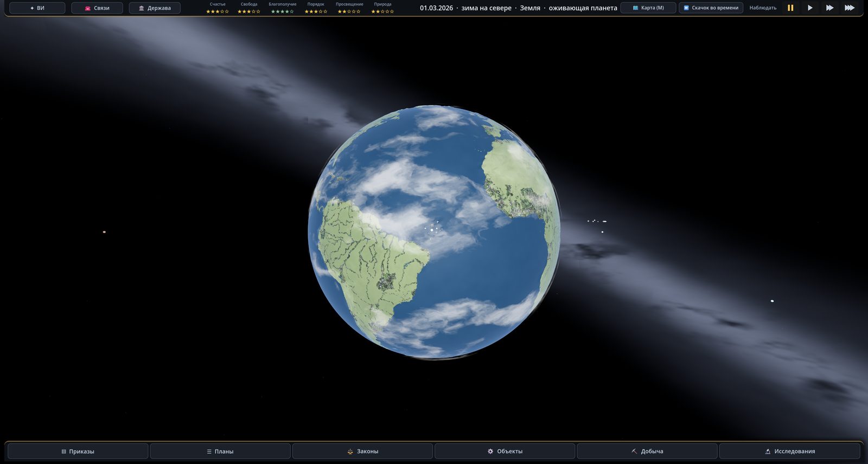Click the Earth globe
Viewport: 868px width, 464px height.
coord(434,232)
